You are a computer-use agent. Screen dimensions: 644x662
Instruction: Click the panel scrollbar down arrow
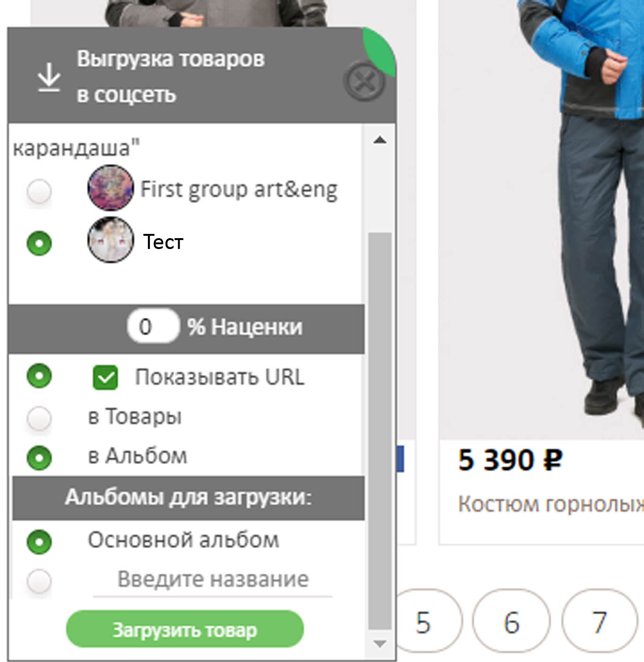(x=380, y=644)
